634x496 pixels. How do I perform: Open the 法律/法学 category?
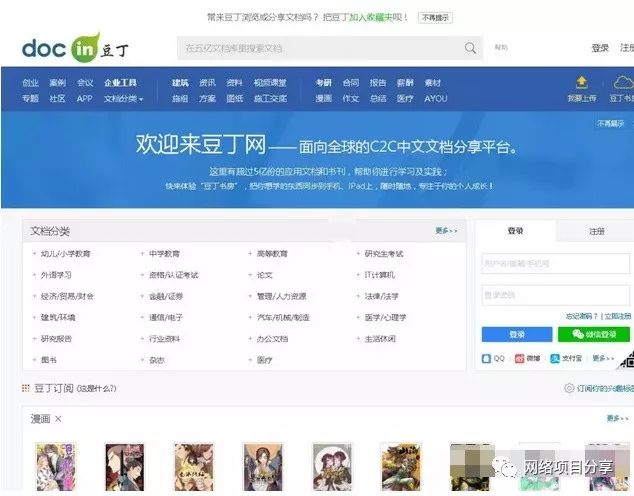pyautogui.click(x=381, y=296)
